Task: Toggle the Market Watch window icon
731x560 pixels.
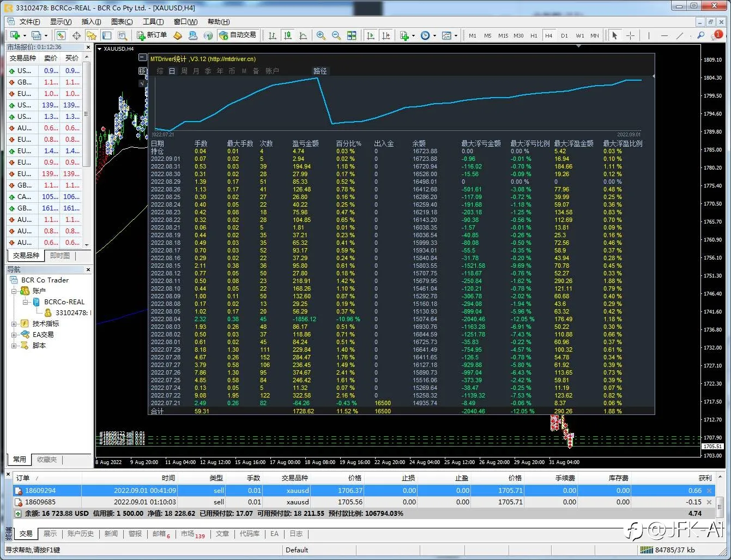Action: pyautogui.click(x=61, y=35)
